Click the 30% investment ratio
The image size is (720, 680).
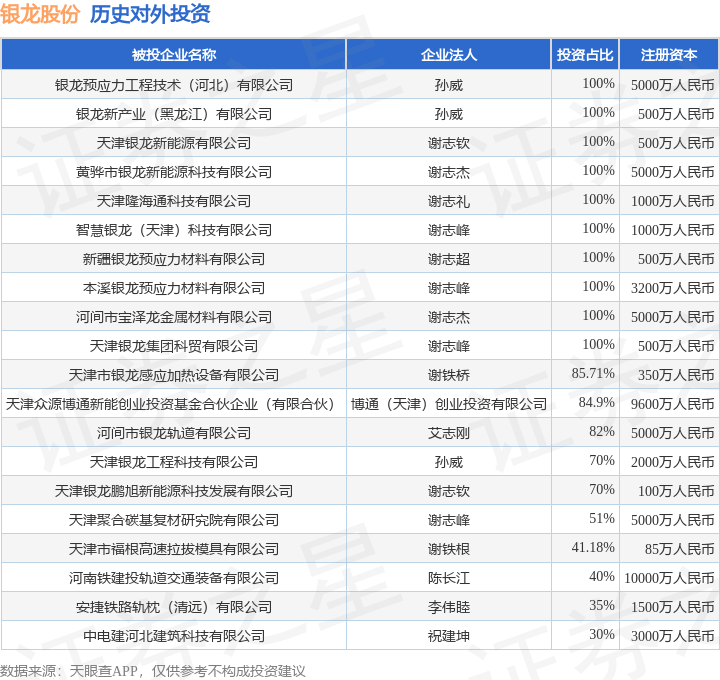click(602, 634)
